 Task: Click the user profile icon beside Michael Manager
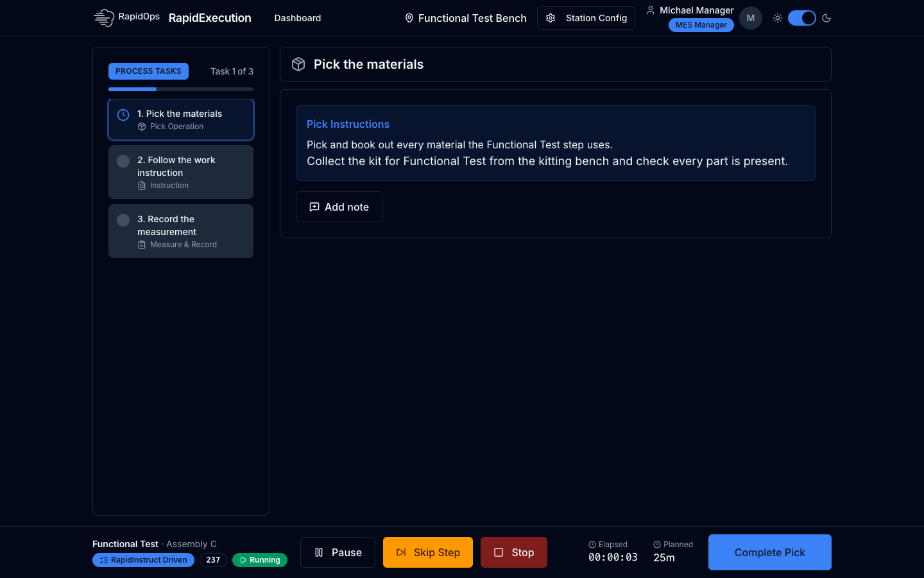point(651,10)
